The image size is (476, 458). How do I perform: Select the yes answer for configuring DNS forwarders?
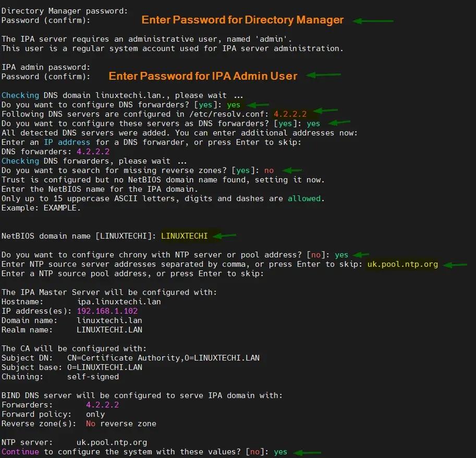coord(233,104)
